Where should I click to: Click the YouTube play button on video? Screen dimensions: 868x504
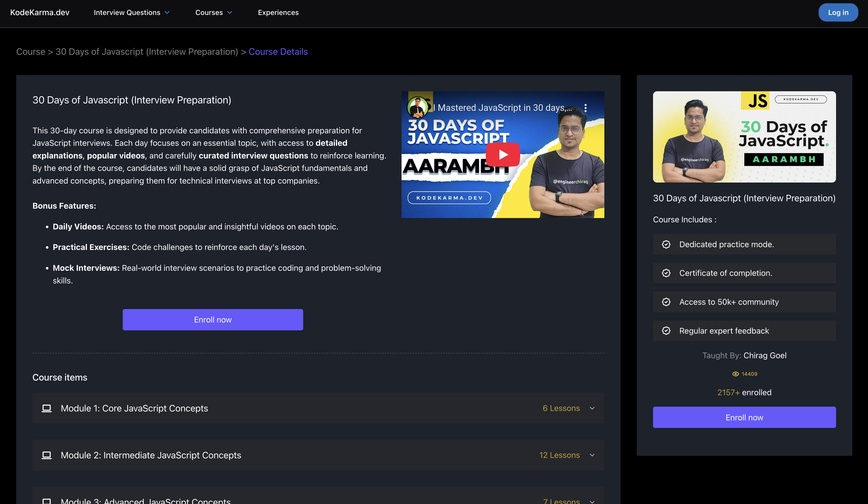502,154
